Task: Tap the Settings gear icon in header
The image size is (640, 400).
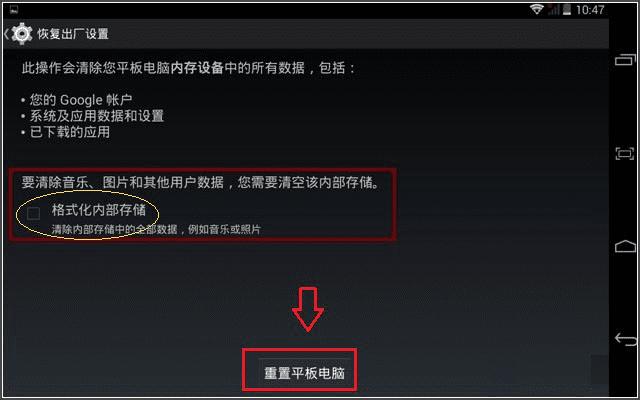Action: point(22,33)
